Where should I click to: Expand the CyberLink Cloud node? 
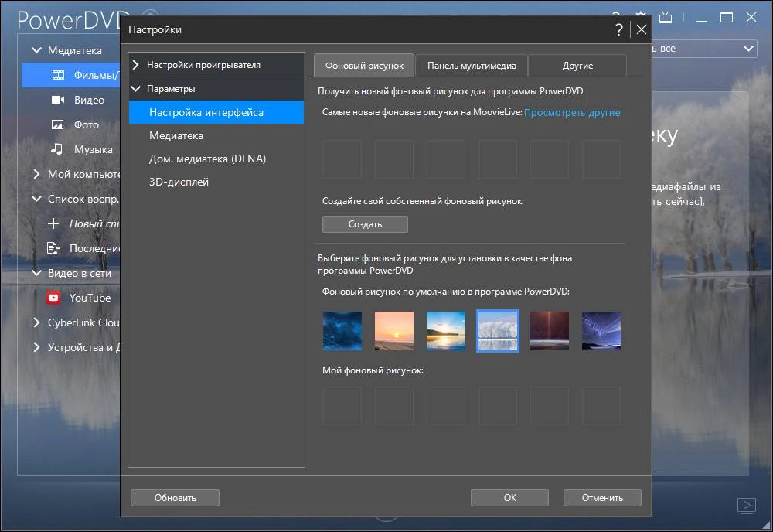coord(36,322)
